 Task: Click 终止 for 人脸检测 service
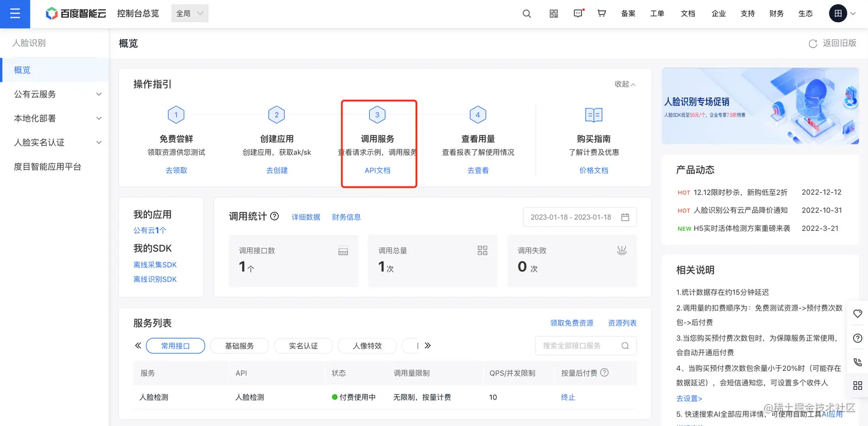point(568,397)
